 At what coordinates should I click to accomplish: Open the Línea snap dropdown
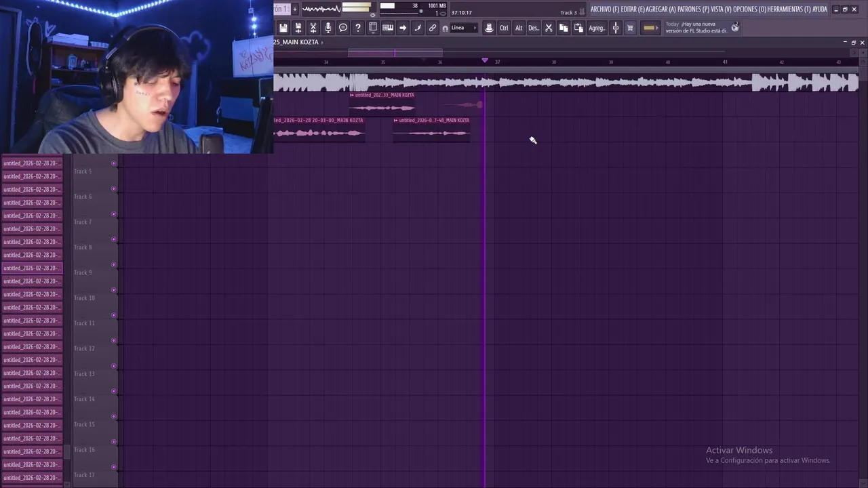[x=464, y=28]
